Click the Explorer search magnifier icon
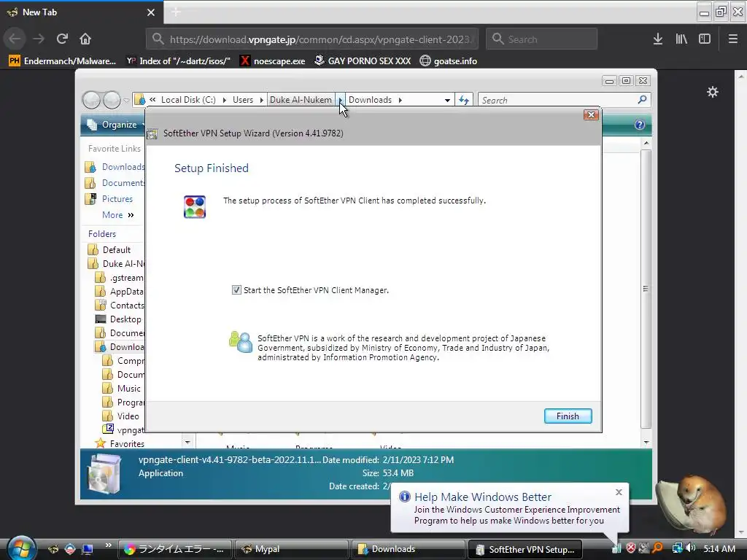 pos(642,99)
